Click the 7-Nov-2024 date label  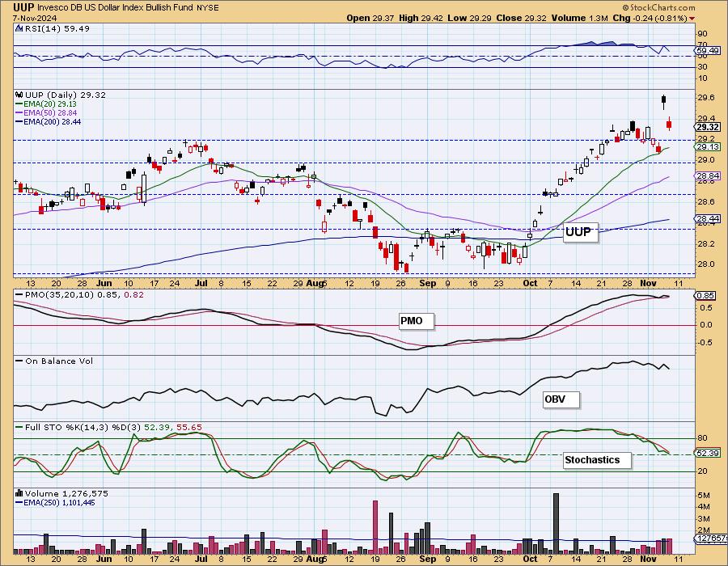point(35,18)
